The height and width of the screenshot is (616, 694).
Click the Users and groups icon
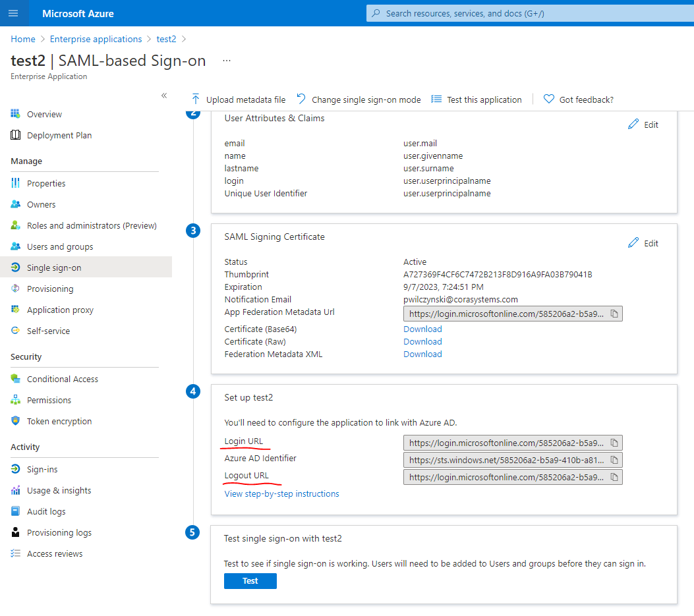[16, 246]
